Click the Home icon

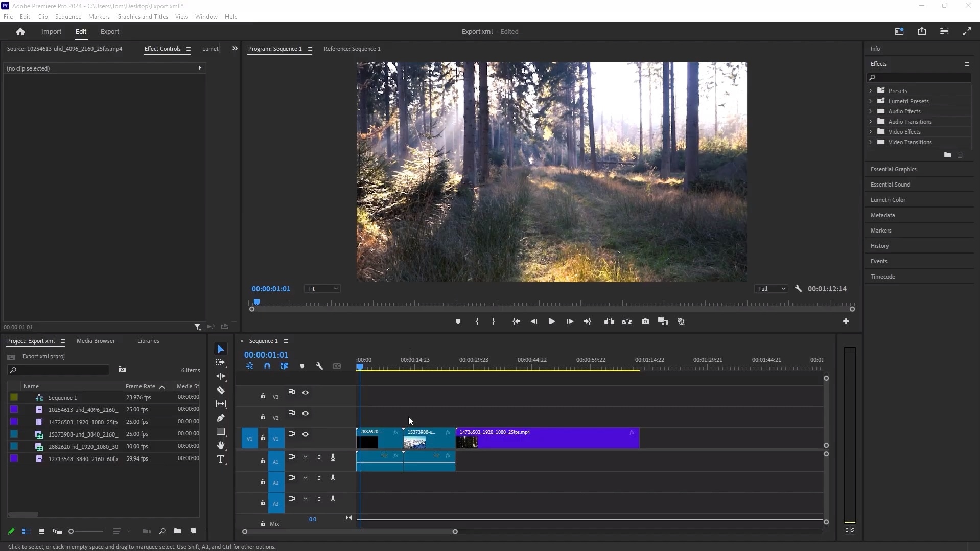click(x=20, y=32)
